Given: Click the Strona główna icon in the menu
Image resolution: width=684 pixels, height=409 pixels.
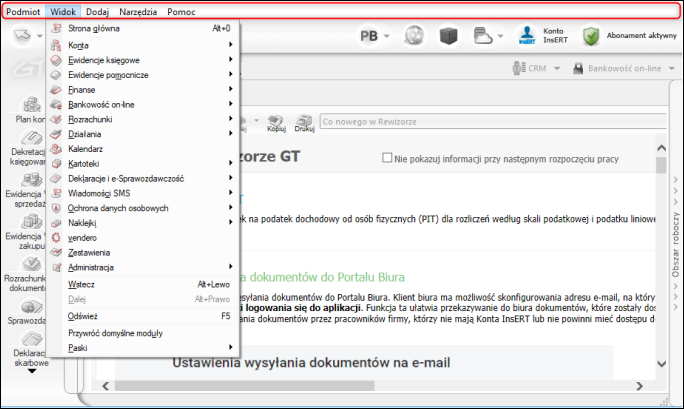Looking at the screenshot, I should 56,28.
